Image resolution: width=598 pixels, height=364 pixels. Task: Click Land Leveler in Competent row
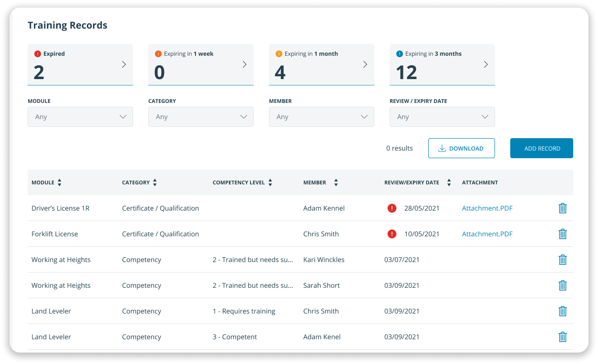click(52, 337)
